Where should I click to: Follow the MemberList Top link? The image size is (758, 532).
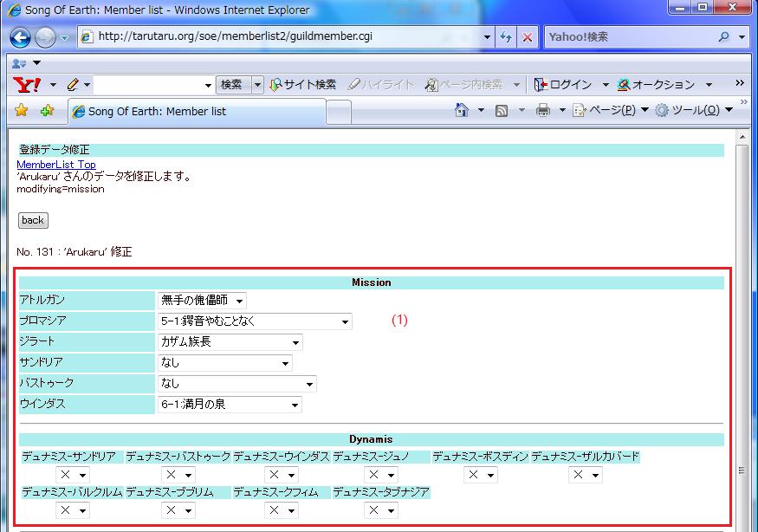(56, 165)
